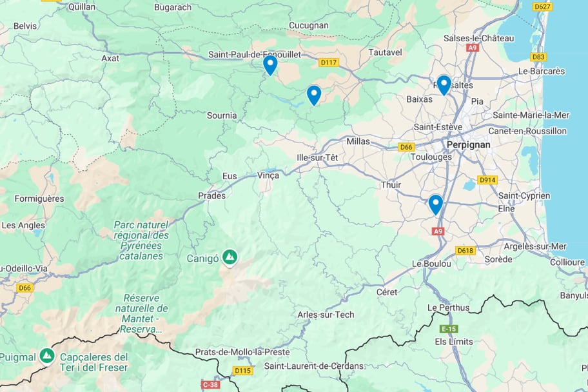Click the Argelès-sur-Mer label
The image size is (588, 392).
coord(534,246)
